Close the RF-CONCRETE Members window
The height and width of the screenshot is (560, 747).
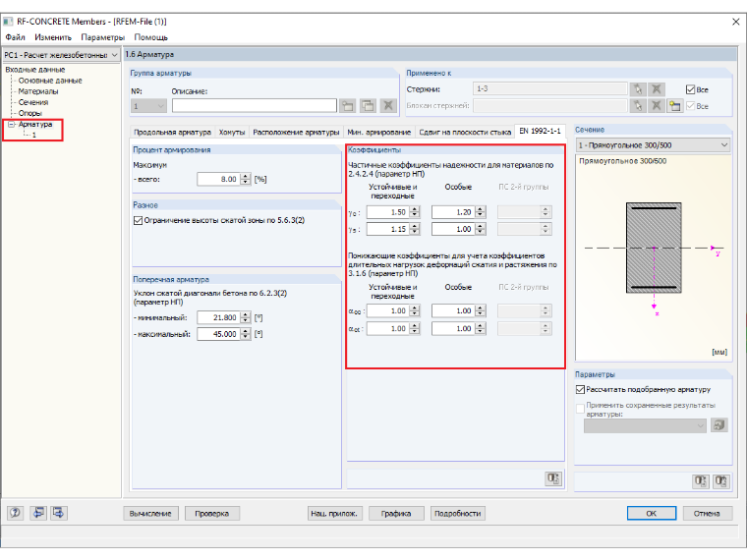click(735, 22)
